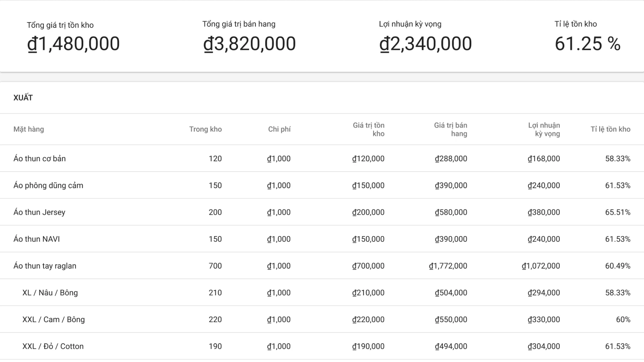This screenshot has width=644, height=362.
Task: Click the Giá trị tồn kho column header
Action: [x=368, y=130]
